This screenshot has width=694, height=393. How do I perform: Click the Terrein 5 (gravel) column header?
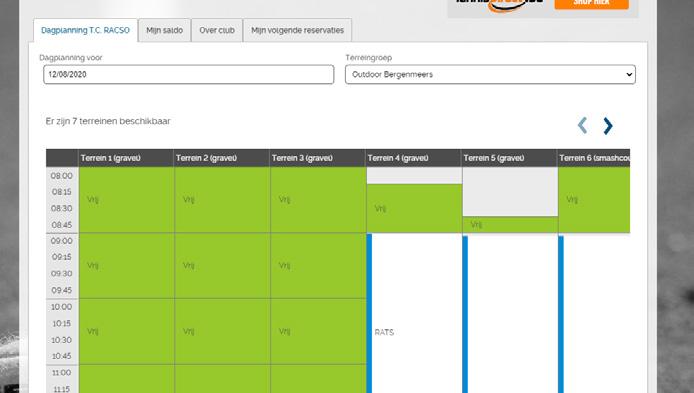pos(509,158)
